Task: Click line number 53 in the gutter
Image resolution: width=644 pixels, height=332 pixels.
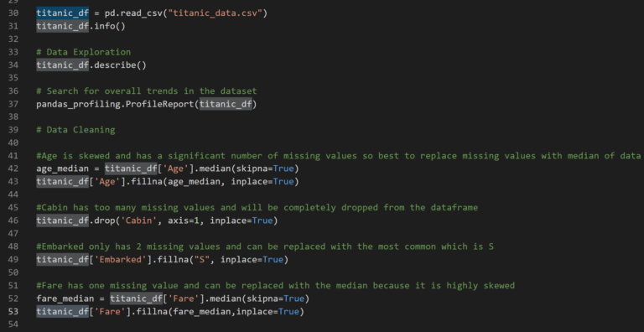Action: [x=13, y=312]
